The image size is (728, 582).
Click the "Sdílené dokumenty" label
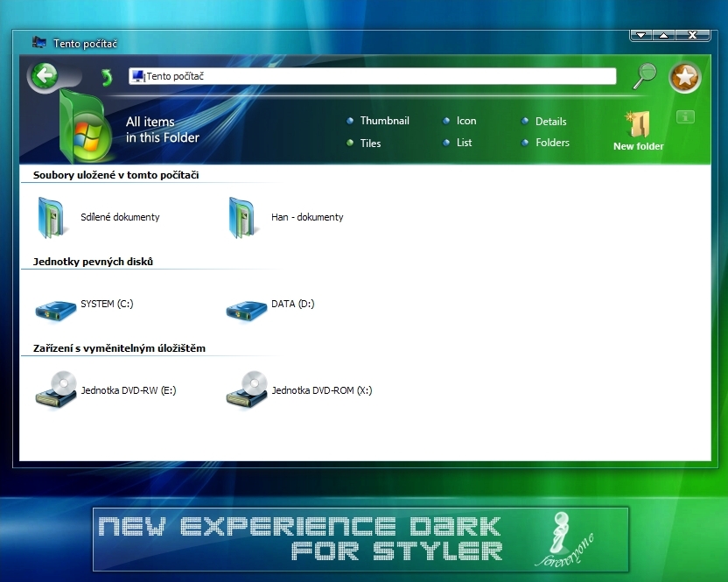[120, 217]
